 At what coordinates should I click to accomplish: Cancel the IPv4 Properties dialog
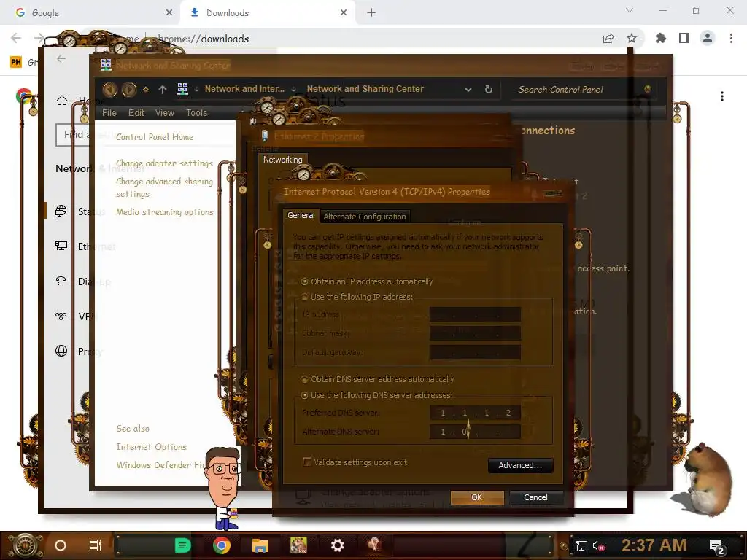pos(535,497)
